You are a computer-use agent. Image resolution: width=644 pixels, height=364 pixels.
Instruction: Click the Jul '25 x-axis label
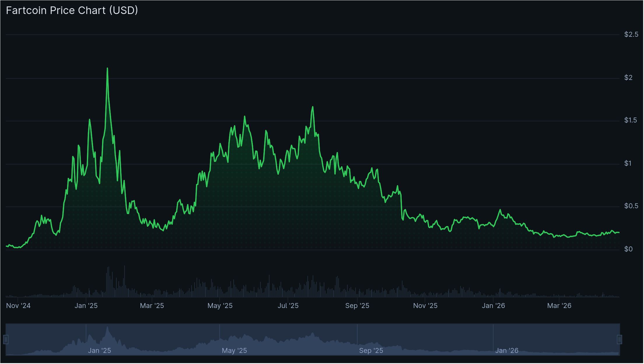coord(288,306)
